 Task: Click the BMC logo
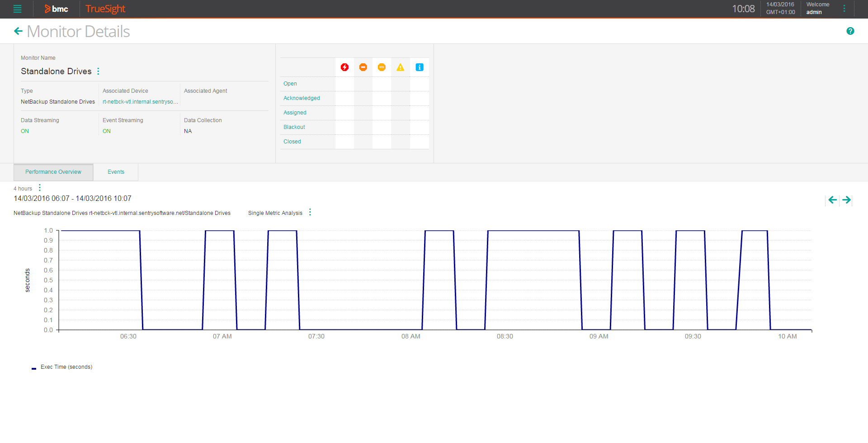pos(56,9)
